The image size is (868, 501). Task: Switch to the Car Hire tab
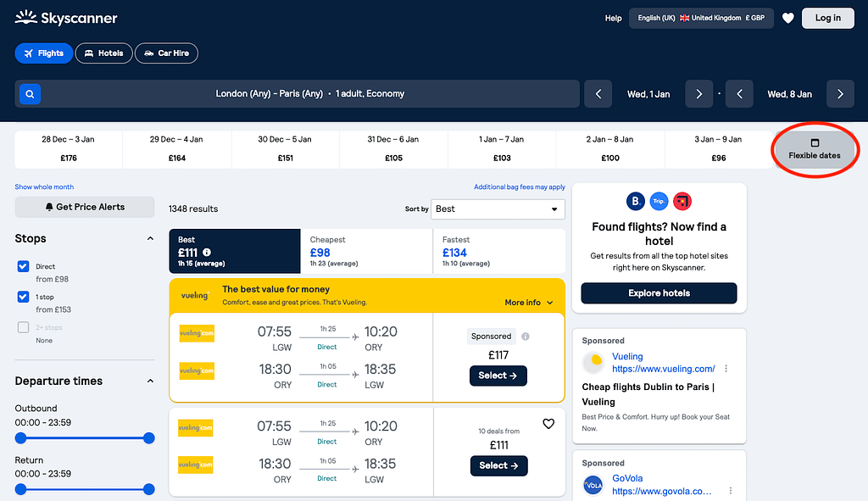167,53
